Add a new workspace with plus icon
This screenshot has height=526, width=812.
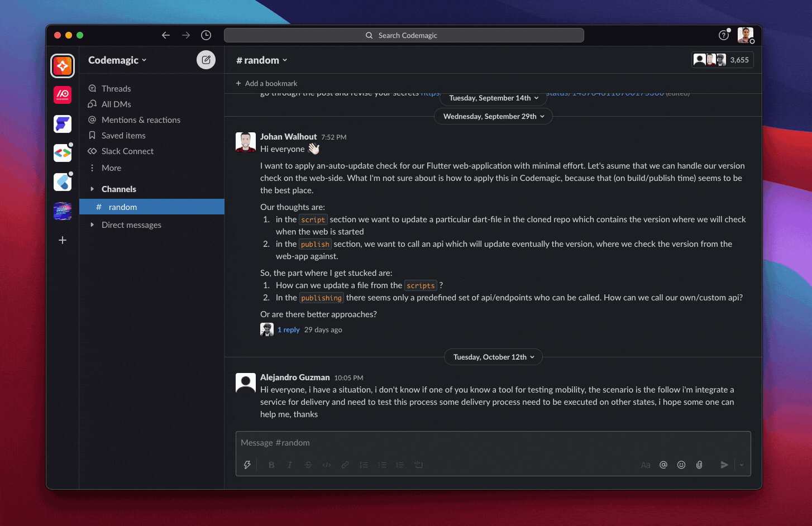pos(63,240)
